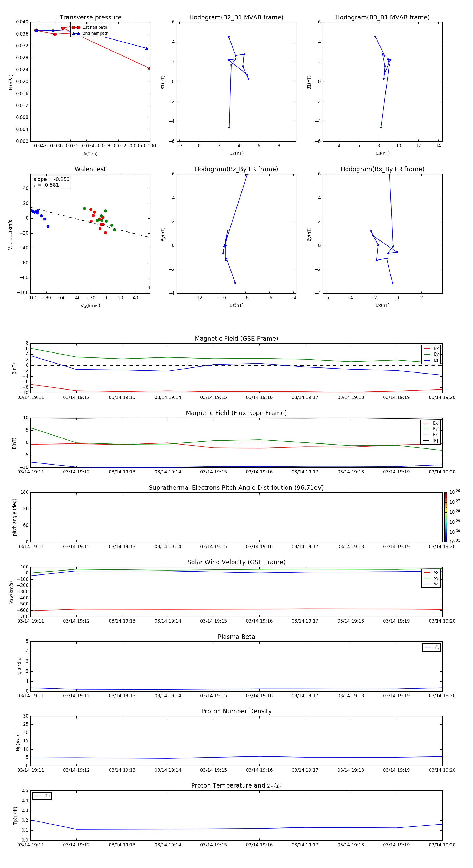The image size is (473, 868).
Task: Click the 'Bz(nT)' x-axis label
Action: [236, 305]
